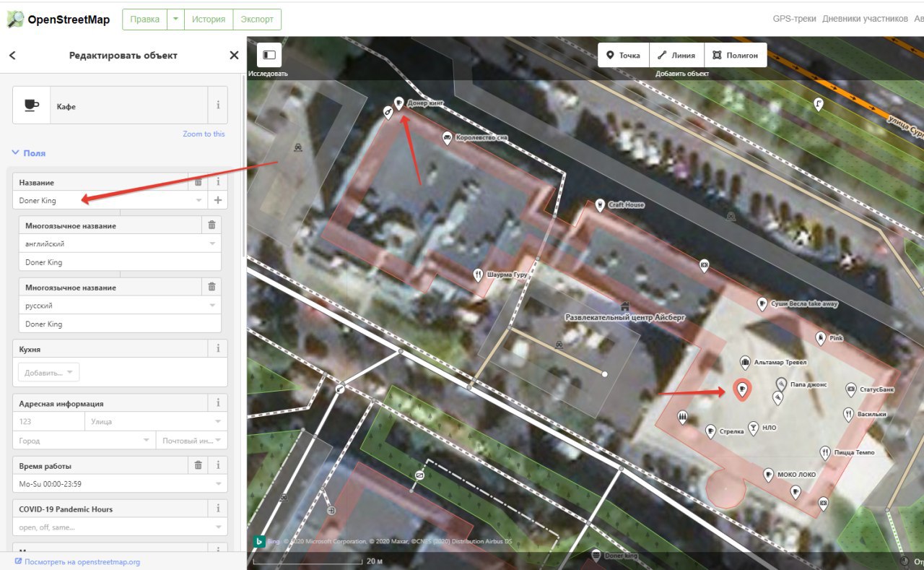Click the highlighted red cafe marker
The image size is (924, 570).
(x=741, y=389)
